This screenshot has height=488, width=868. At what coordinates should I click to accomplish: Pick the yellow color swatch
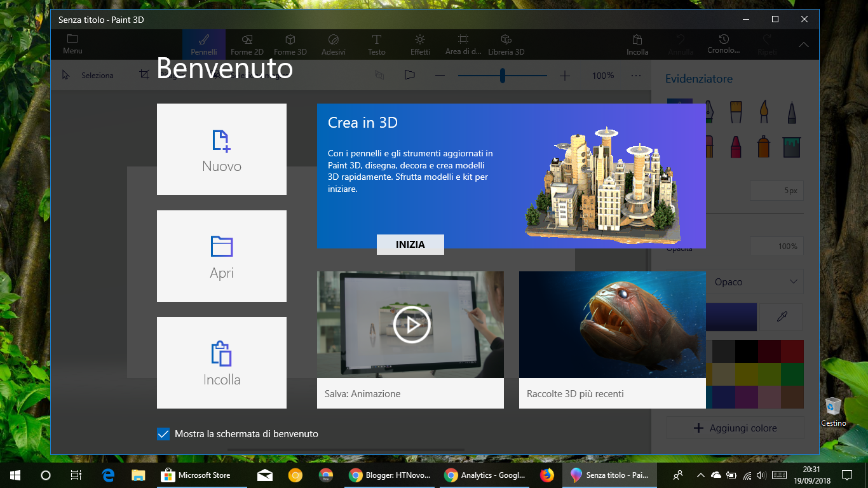(747, 374)
